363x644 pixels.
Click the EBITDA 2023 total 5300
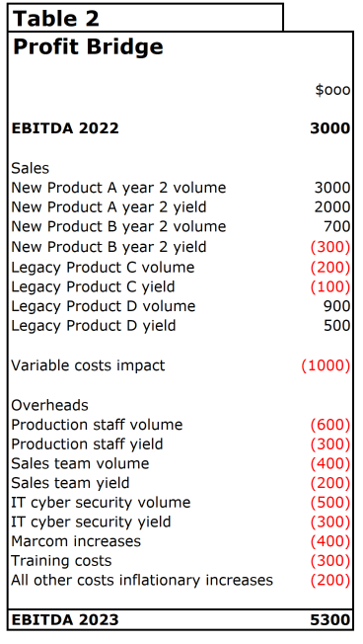coord(330,619)
